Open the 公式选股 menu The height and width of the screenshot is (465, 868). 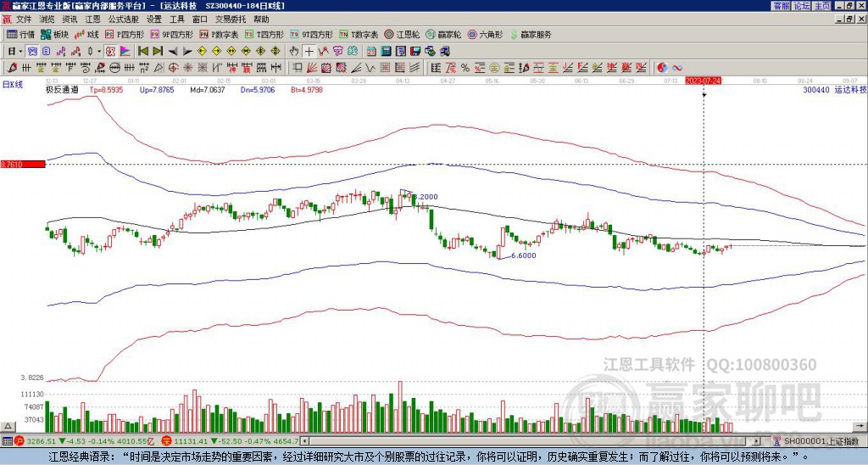click(124, 20)
